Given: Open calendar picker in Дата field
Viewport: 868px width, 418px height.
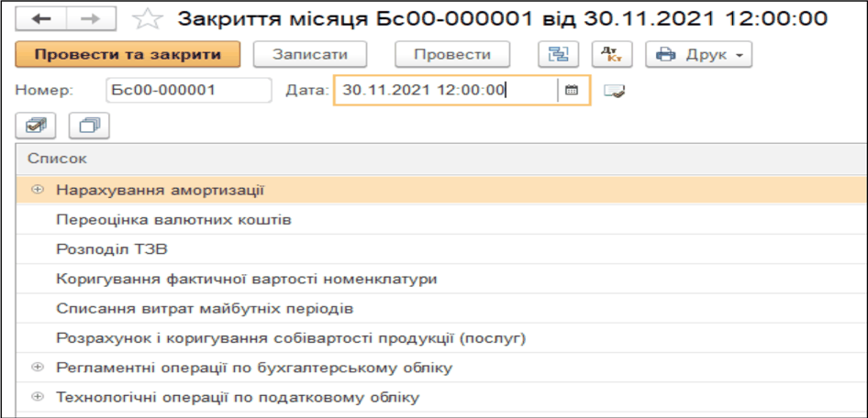Looking at the screenshot, I should coord(572,90).
